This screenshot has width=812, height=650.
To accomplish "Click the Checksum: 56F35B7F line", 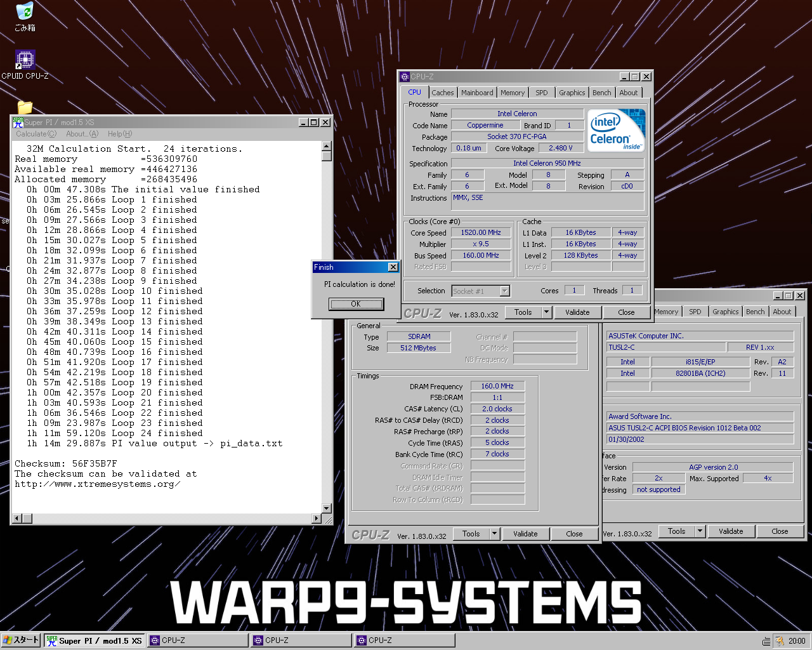I will tap(66, 464).
